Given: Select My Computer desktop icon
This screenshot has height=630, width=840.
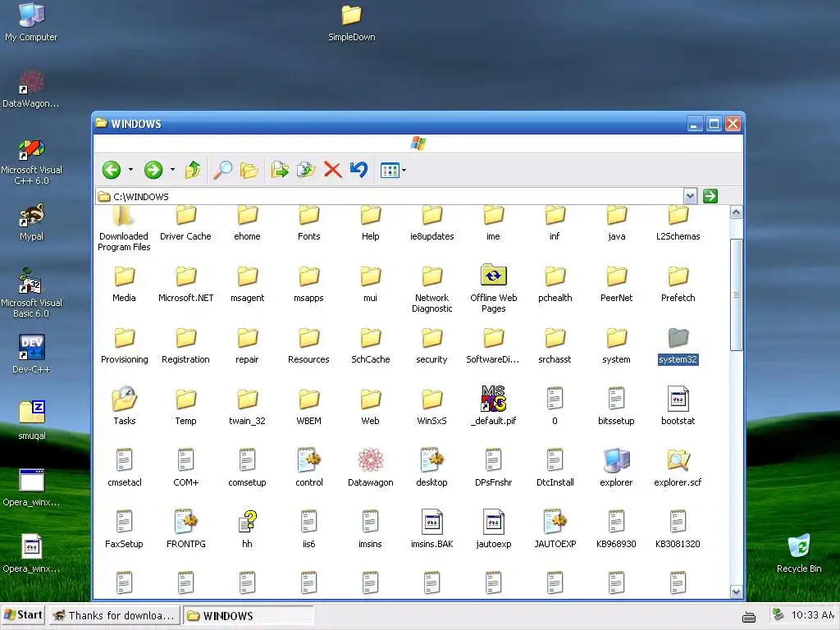Looking at the screenshot, I should pos(31,22).
